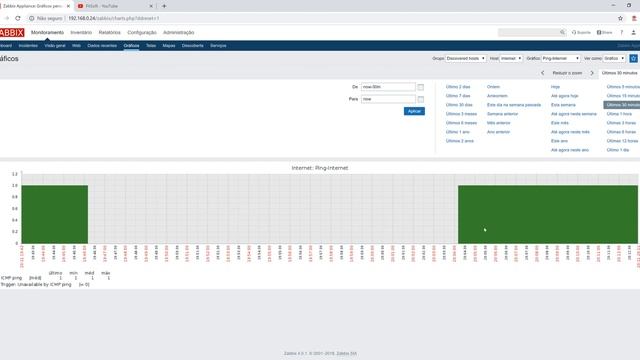The image size is (640, 360).
Task: Click the Zabbix logo
Action: [x=12, y=33]
